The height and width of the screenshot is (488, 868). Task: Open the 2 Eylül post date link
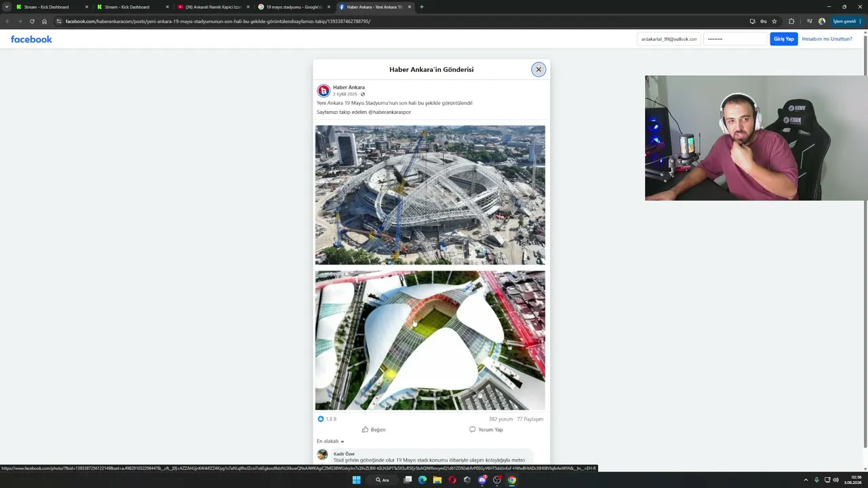[344, 94]
